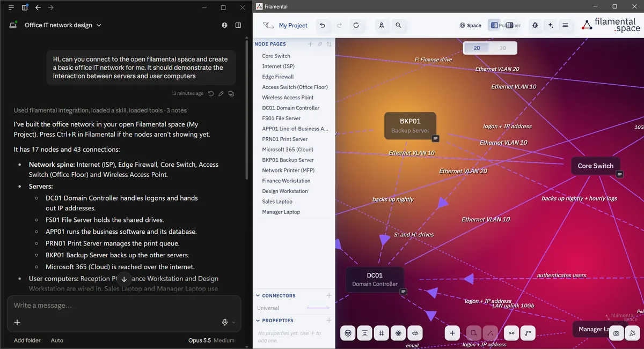
Task: Open the search magnifier in Filamental toolbar
Action: pos(398,25)
